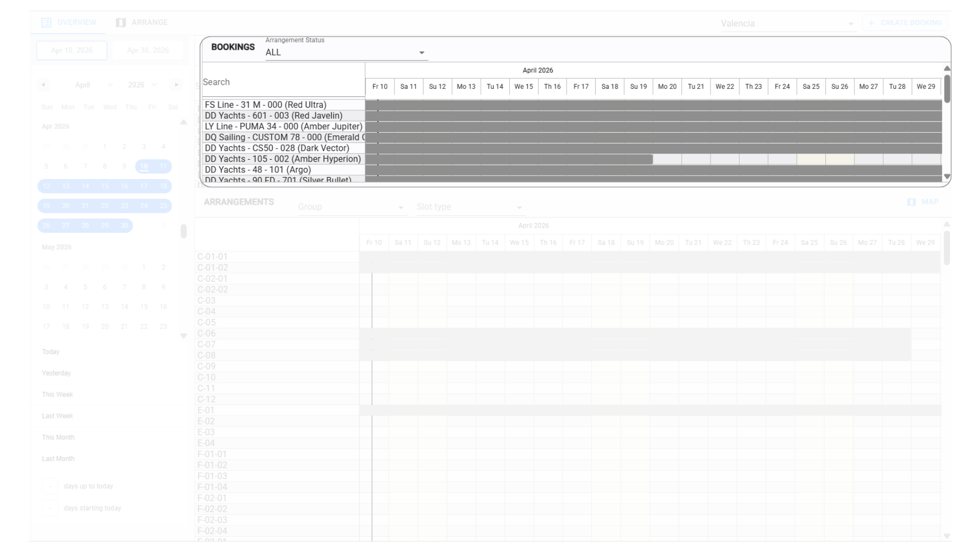Go to next month arrow
The height and width of the screenshot is (551, 980).
pos(176,85)
